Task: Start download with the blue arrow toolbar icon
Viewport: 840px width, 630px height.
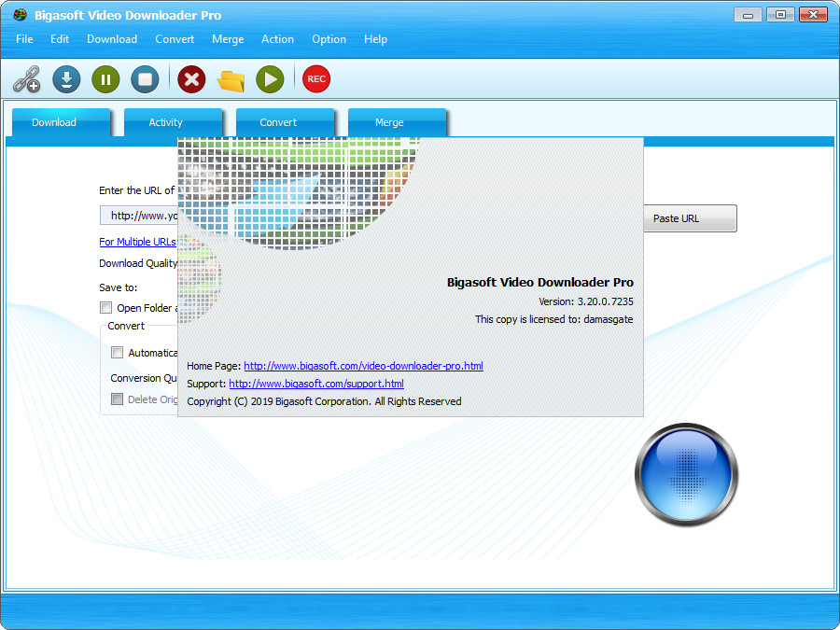Action: click(66, 79)
